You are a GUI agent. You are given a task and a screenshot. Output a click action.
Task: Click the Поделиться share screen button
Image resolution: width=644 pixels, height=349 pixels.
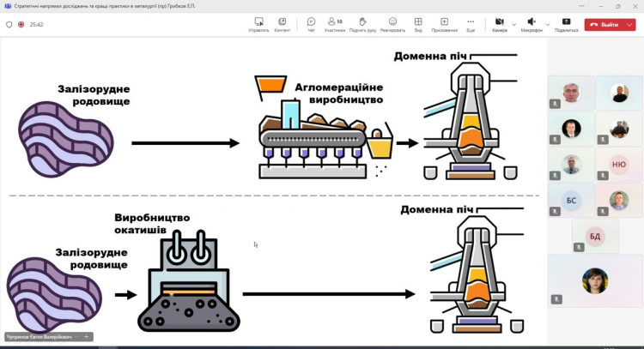[x=566, y=24]
